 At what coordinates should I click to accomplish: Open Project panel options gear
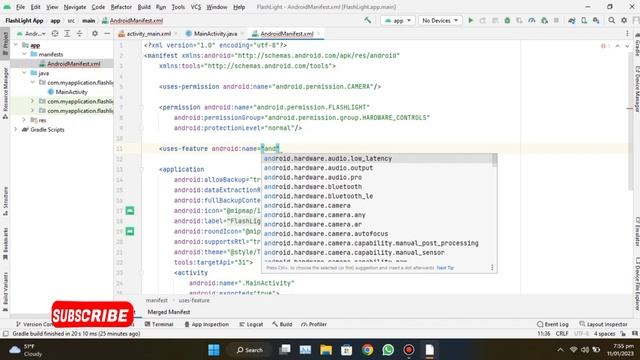(95, 33)
